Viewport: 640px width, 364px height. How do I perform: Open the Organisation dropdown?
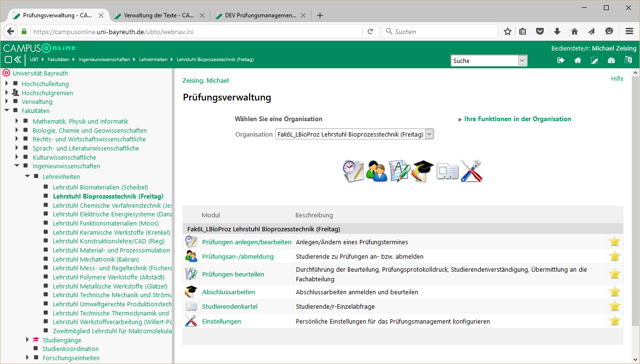point(354,134)
